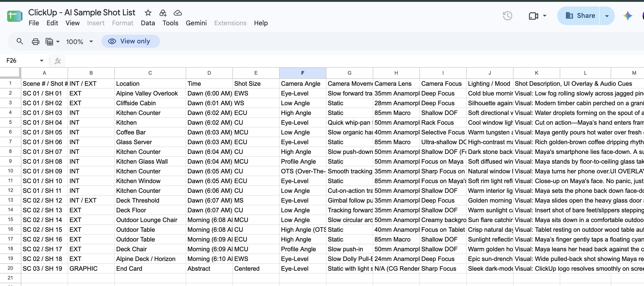This screenshot has height=286, width=644.
Task: Select column K header
Action: (x=536, y=73)
